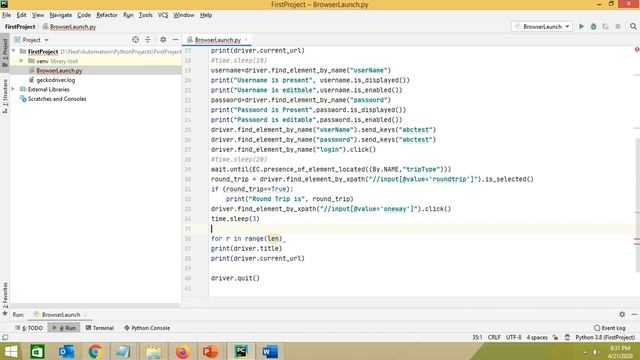640x360 pixels.
Task: Open PowerPoint from the taskbar
Action: (x=211, y=351)
